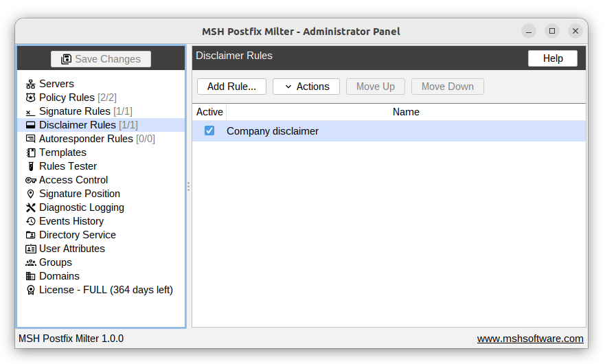Maximize the Administrator Panel window
Screen dimensions: 605x364
point(552,31)
